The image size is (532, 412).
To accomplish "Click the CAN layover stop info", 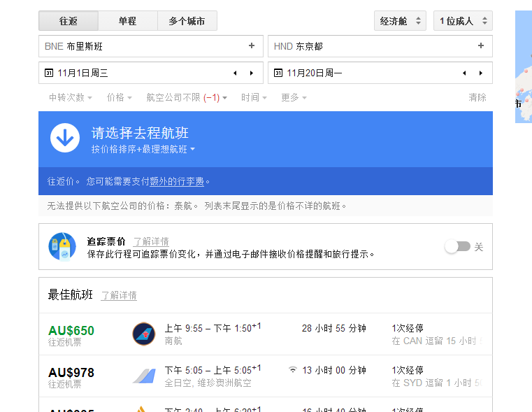I will [x=437, y=341].
